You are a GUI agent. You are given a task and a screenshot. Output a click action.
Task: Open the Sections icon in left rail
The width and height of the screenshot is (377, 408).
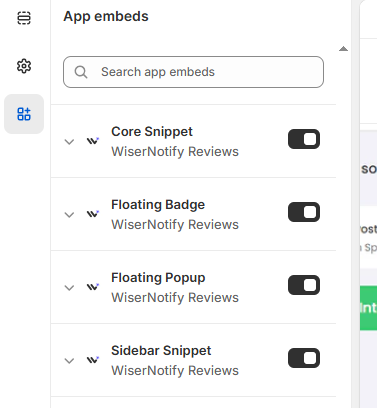click(24, 18)
